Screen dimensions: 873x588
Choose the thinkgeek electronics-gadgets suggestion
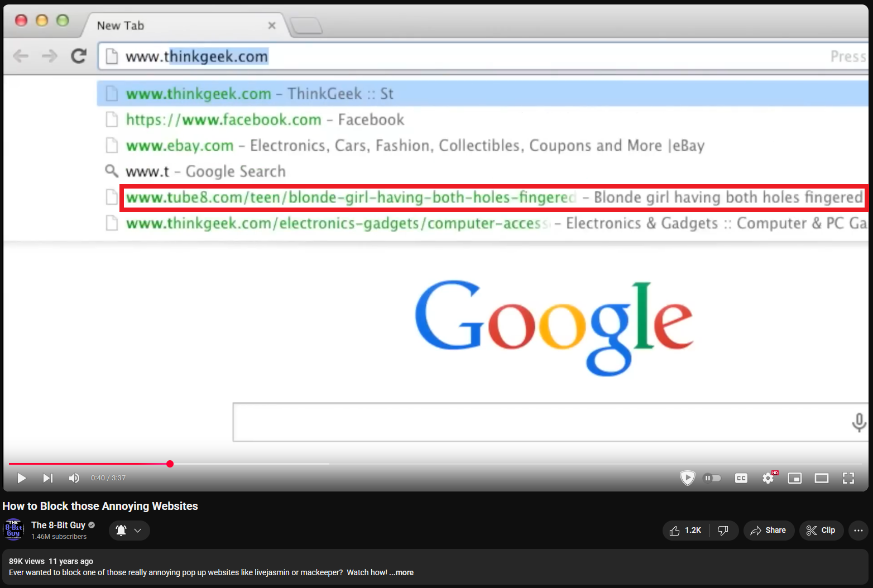(x=482, y=223)
